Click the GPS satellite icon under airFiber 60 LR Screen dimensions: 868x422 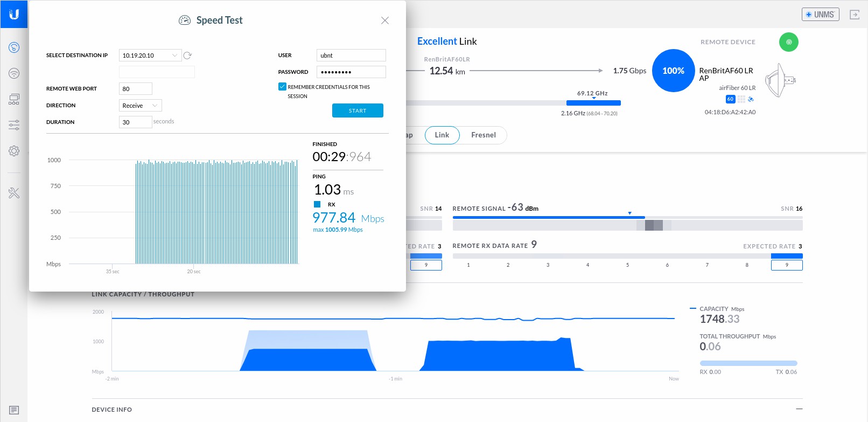click(751, 99)
